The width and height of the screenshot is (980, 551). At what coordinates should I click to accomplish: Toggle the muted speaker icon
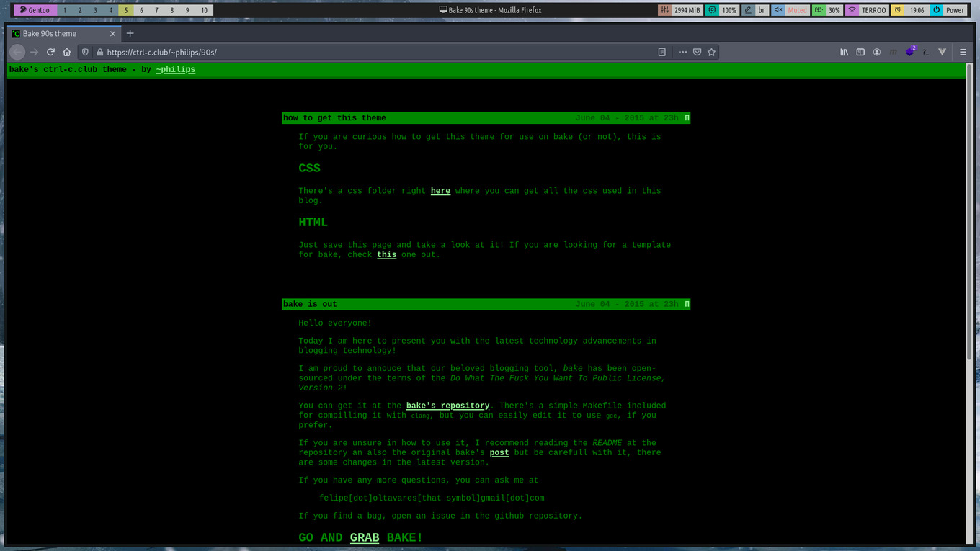[778, 10]
